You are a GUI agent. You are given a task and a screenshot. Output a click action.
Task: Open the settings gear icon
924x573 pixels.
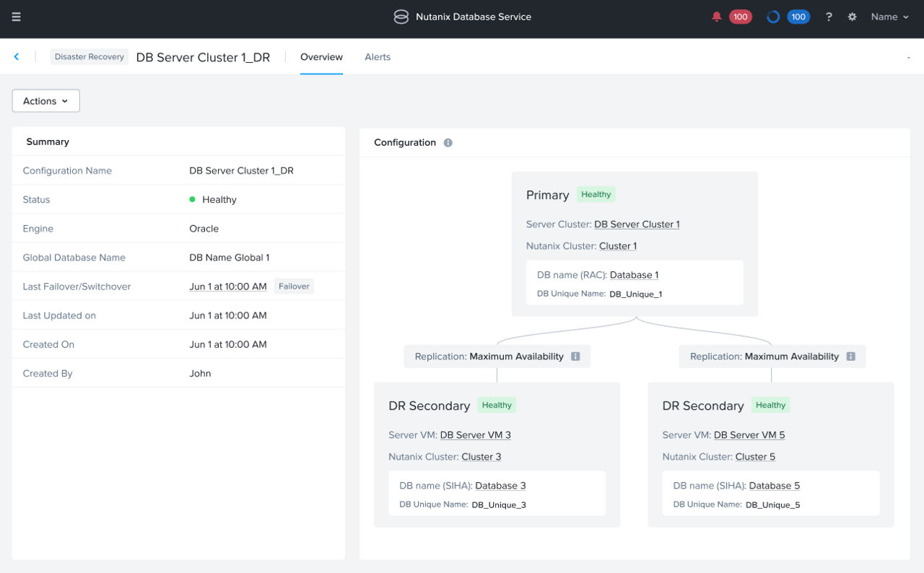pyautogui.click(x=852, y=16)
